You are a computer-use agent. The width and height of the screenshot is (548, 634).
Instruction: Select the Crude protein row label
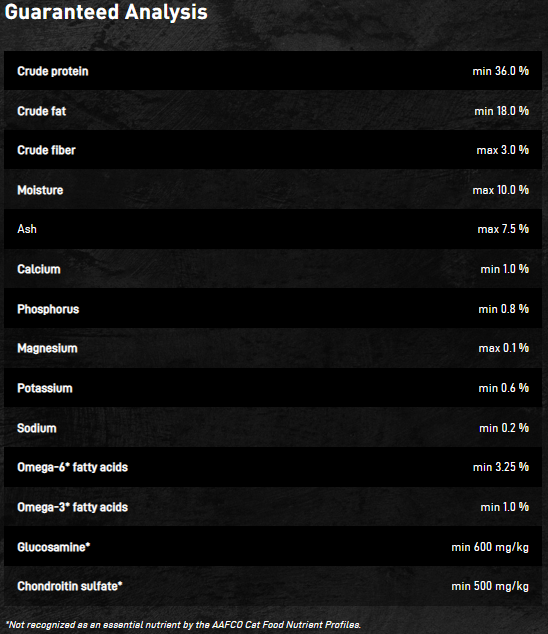tap(53, 71)
